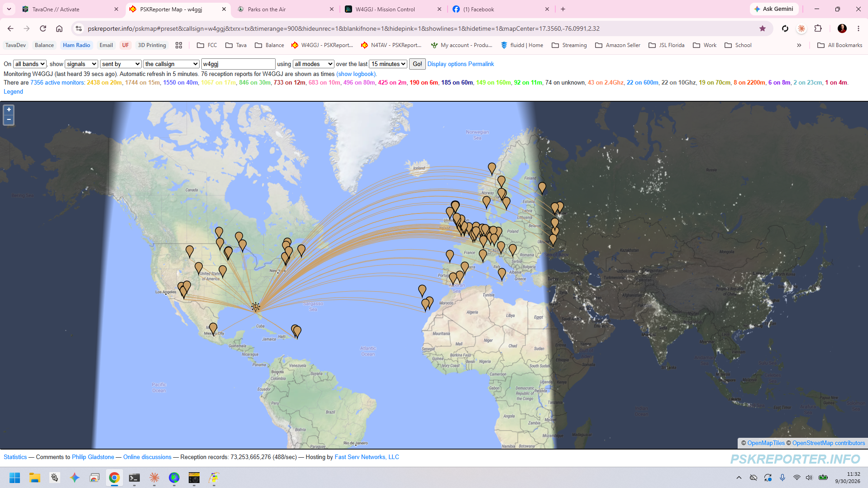Open the FCC bookmarks folder
The height and width of the screenshot is (488, 868).
click(x=207, y=45)
